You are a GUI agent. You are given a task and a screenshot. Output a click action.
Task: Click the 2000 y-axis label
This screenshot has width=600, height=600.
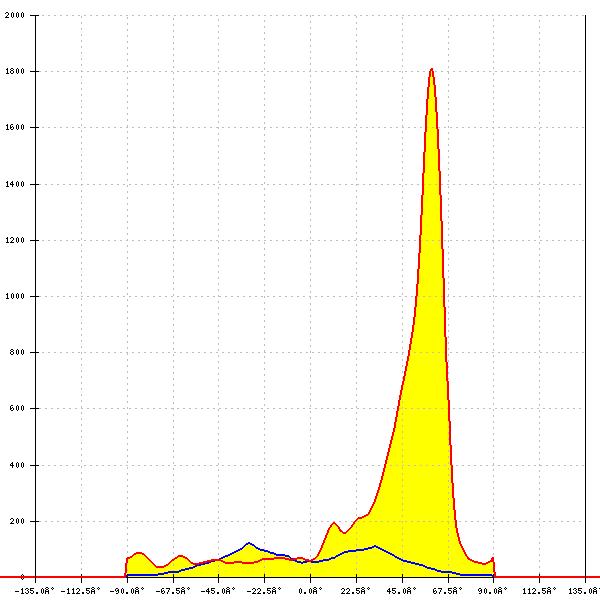[15, 15]
